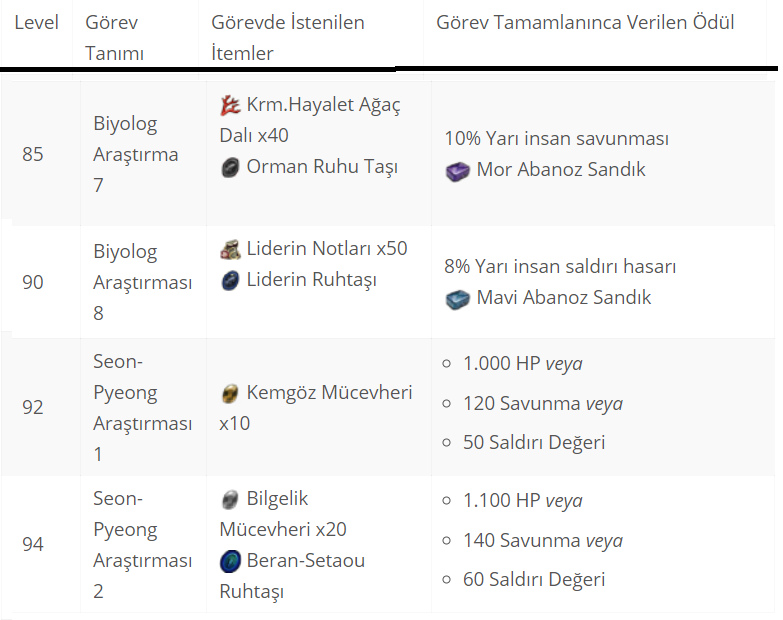The width and height of the screenshot is (783, 620).
Task: Click the Görev Tamamlanınca Verilen Ödül header
Action: coord(585,22)
